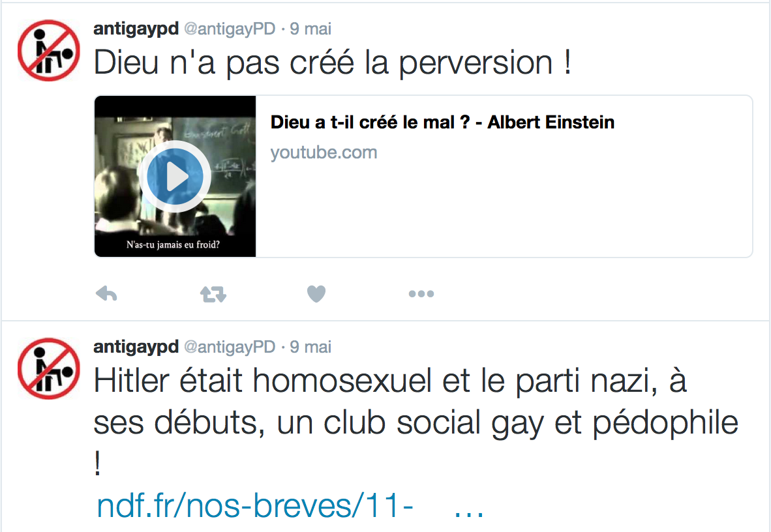Open the second tweet's 9 mai timestamp

[x=310, y=347]
